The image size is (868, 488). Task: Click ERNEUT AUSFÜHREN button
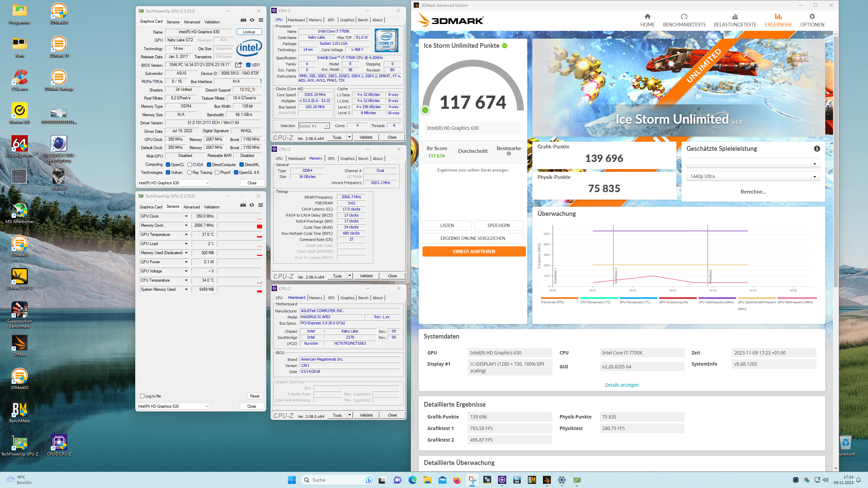tap(474, 251)
